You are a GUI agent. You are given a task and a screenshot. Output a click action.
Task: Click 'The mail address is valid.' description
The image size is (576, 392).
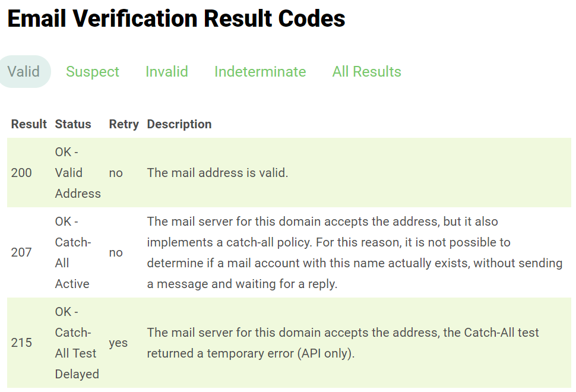tap(217, 173)
